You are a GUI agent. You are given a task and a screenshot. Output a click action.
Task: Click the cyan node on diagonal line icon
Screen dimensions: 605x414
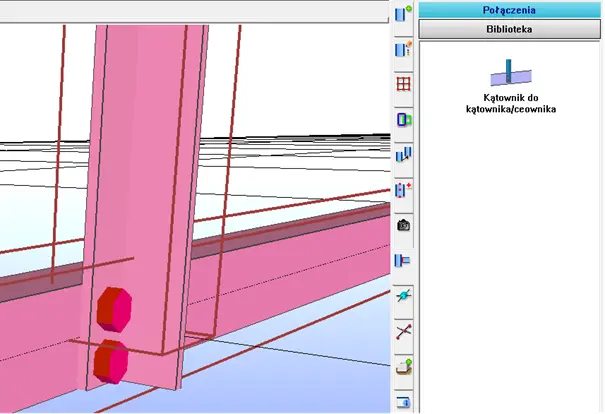[404, 296]
